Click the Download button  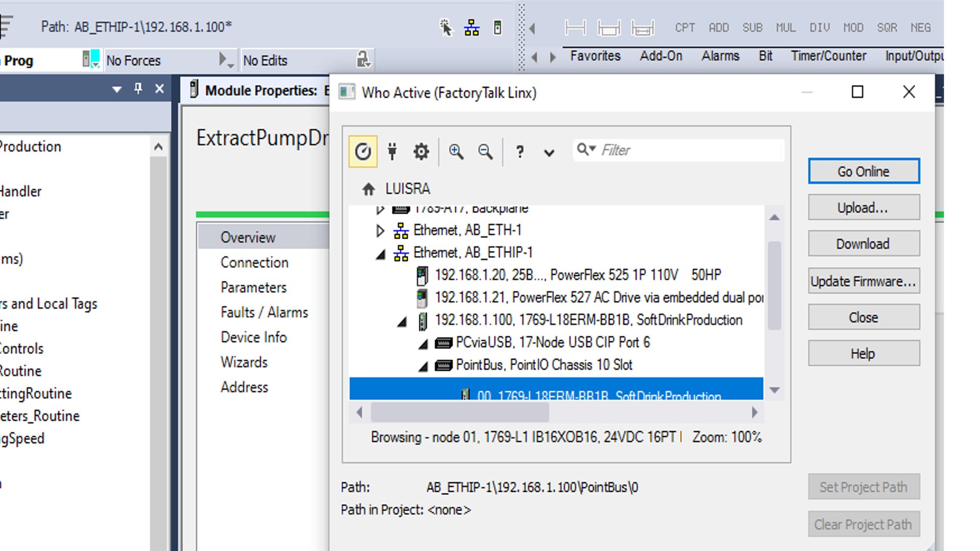864,244
